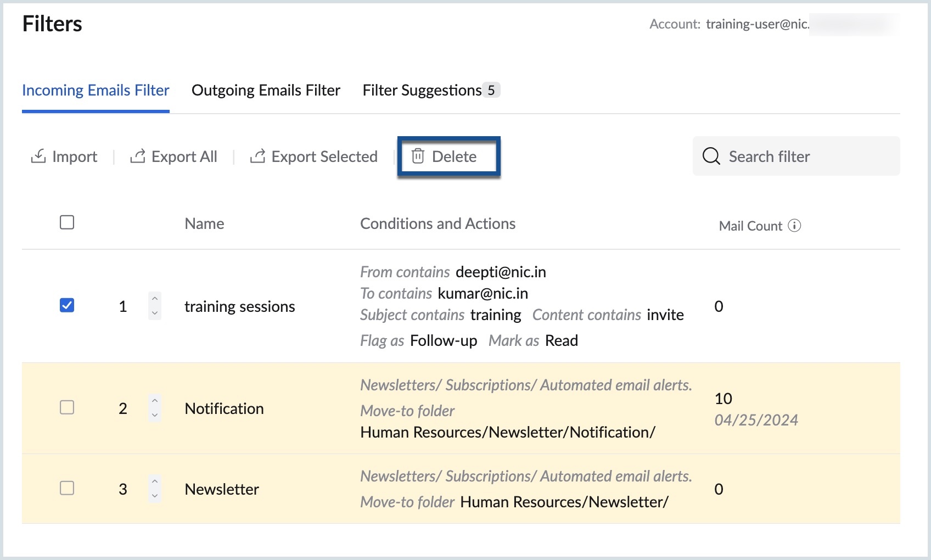Open the Notification filter name

coord(224,408)
